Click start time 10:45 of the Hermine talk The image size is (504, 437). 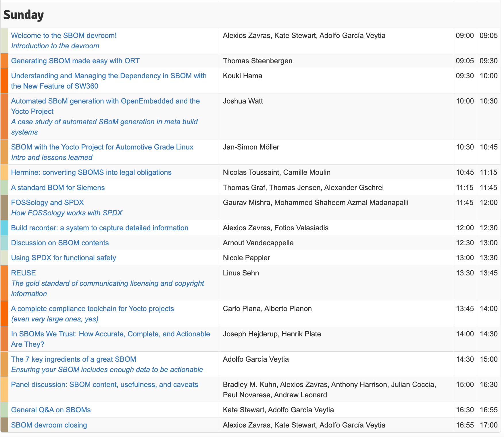(x=465, y=172)
